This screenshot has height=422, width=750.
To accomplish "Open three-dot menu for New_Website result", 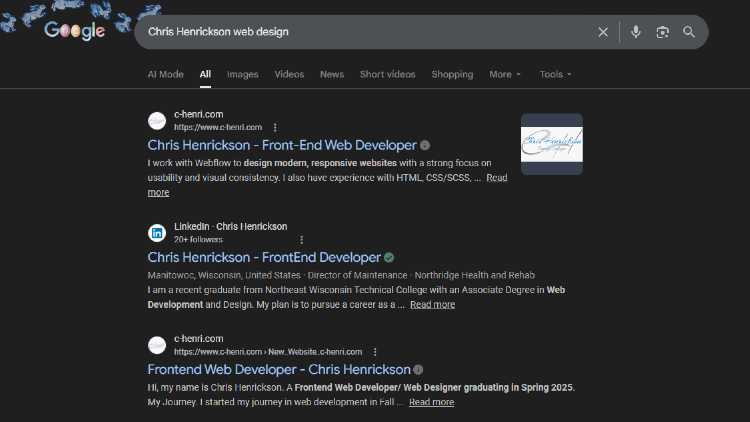I will click(375, 352).
